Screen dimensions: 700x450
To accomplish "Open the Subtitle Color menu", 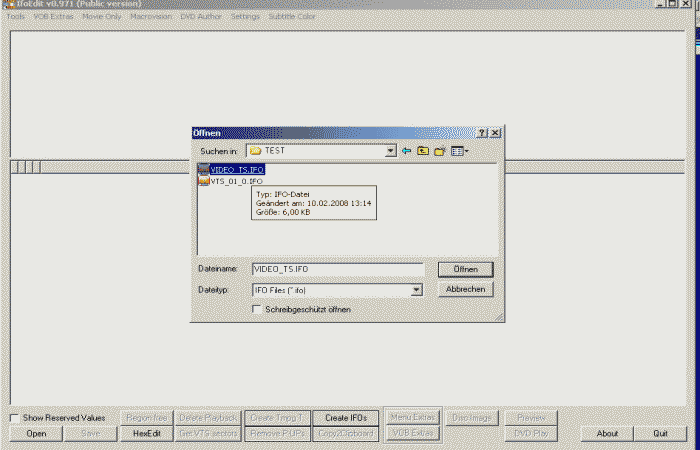I will pos(292,17).
